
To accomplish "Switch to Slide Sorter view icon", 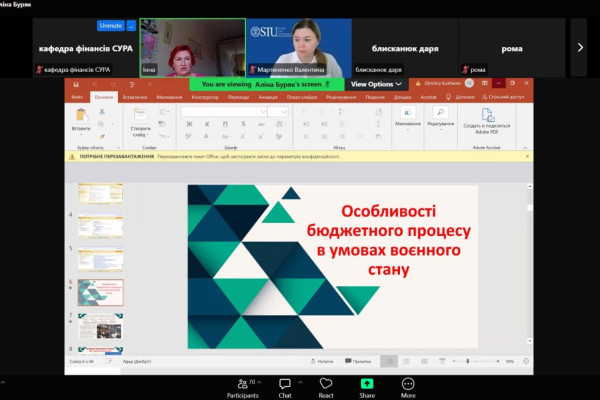I will click(406, 361).
